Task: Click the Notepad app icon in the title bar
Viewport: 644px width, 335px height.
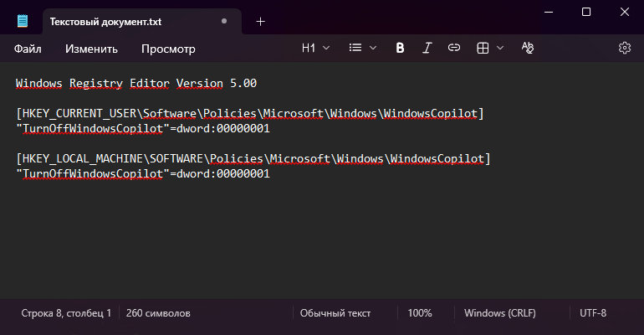Action: click(x=22, y=21)
